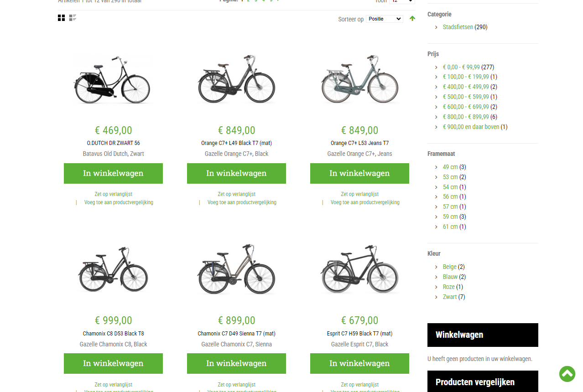Open the Esprit C7 Black bike image

coord(359,270)
